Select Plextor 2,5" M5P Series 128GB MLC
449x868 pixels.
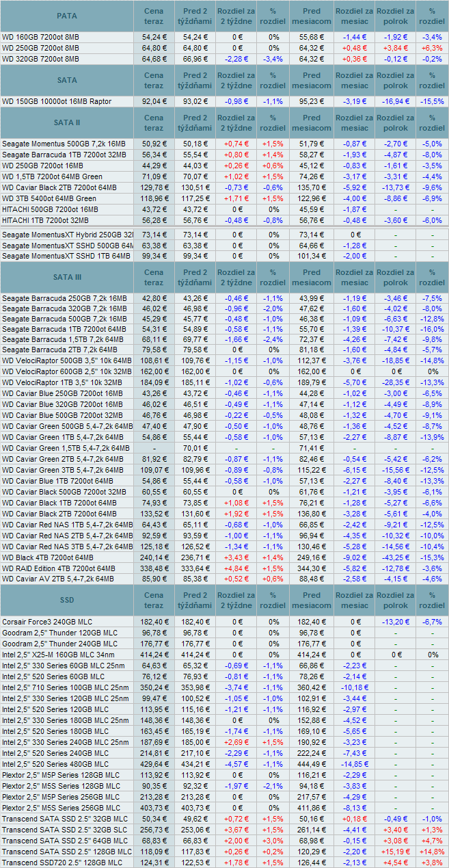59,775
